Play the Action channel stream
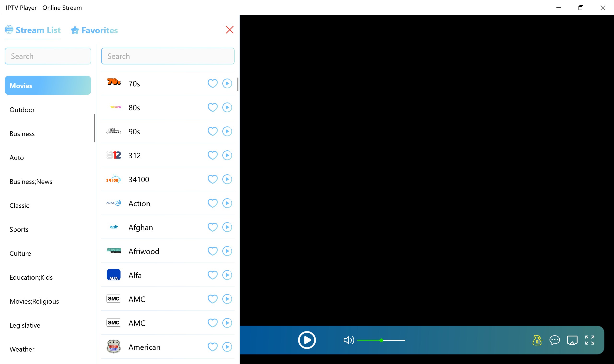The width and height of the screenshot is (614, 364). tap(227, 203)
